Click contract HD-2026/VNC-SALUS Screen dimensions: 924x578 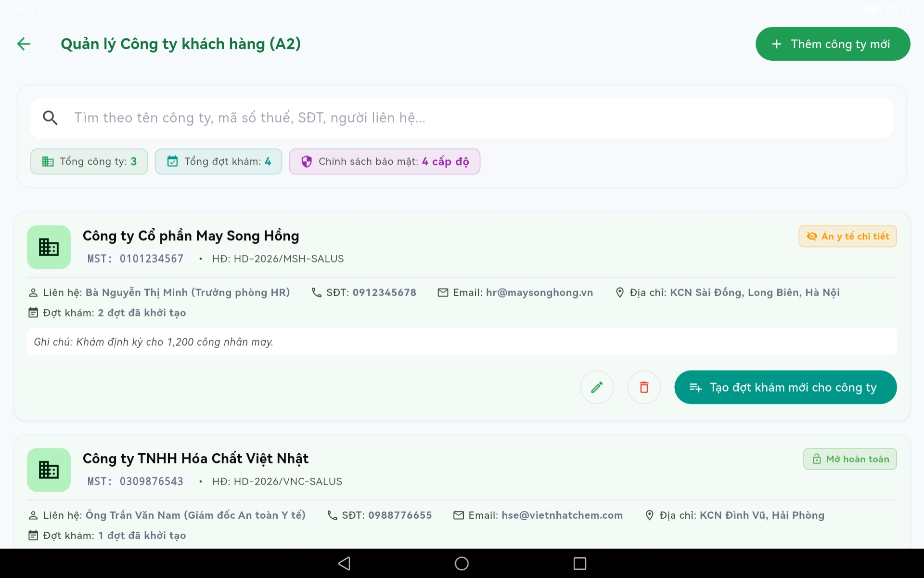tap(277, 481)
